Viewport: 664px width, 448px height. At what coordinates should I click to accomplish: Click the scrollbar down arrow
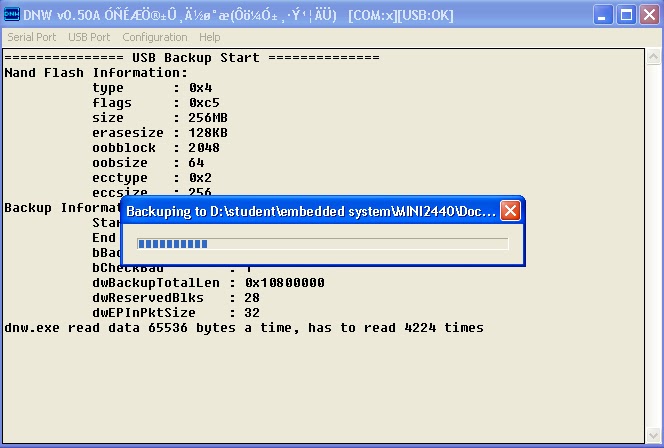(653, 435)
